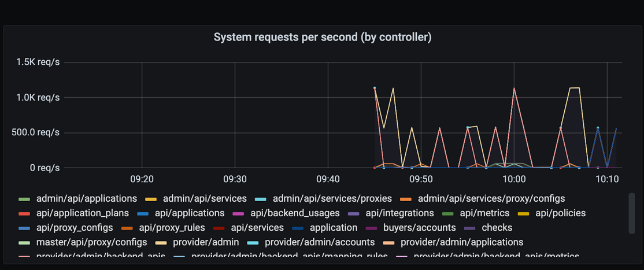Click the legend's vertical scrollbar
The height and width of the screenshot is (270, 644).
click(x=631, y=214)
